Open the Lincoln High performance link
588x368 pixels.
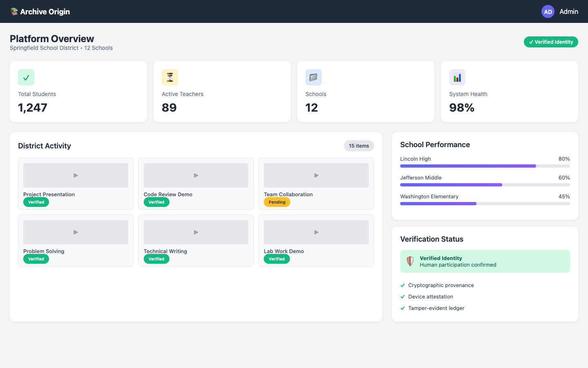pyautogui.click(x=415, y=159)
